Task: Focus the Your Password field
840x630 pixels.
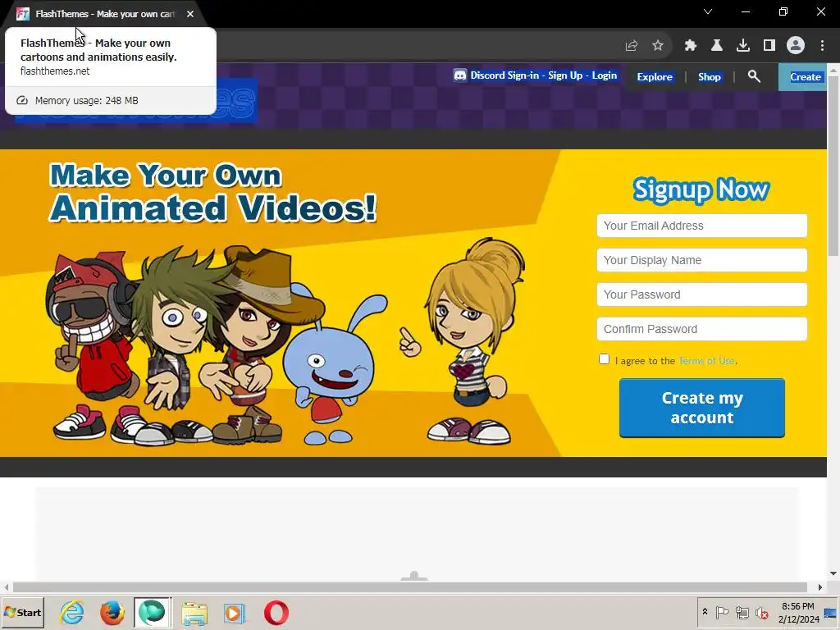Action: click(702, 294)
